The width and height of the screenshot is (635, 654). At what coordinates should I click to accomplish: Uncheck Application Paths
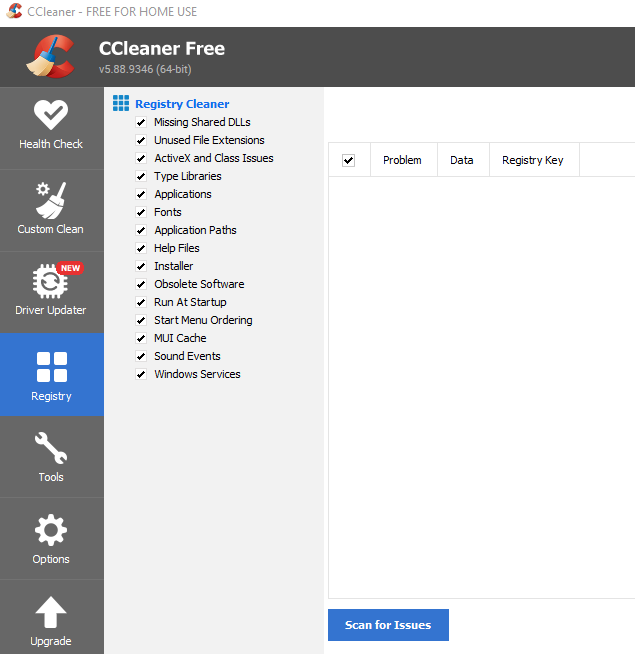click(141, 230)
